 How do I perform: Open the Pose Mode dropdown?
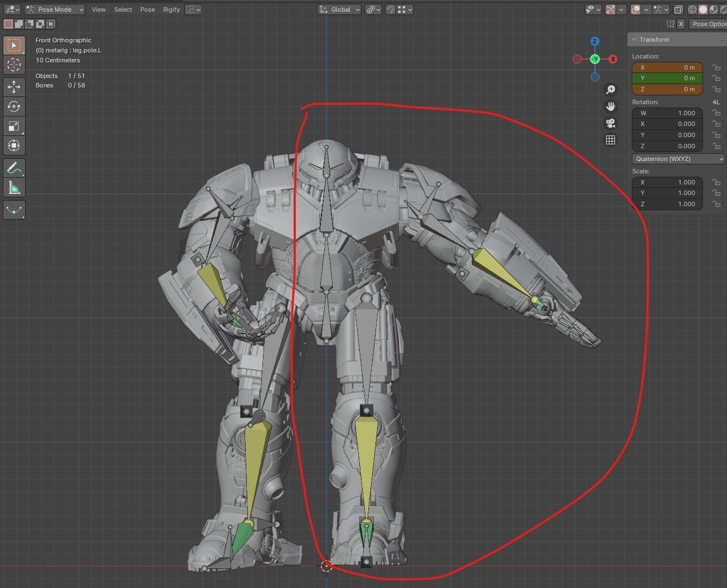(x=55, y=9)
